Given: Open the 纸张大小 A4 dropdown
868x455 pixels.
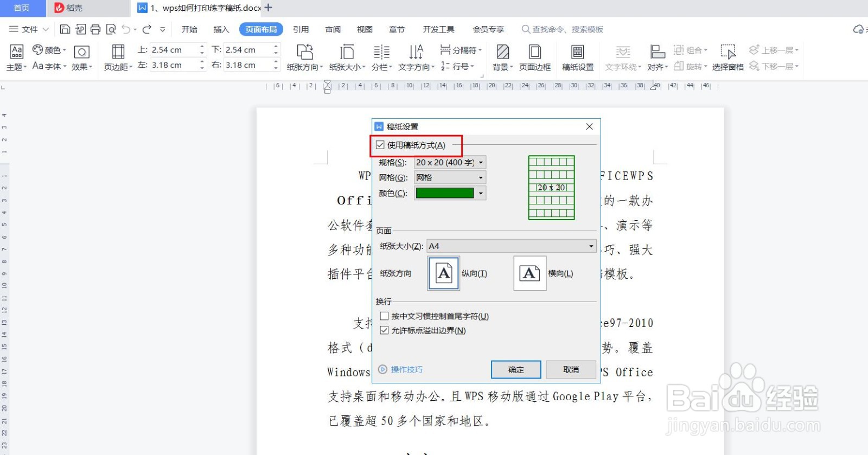Looking at the screenshot, I should point(512,246).
